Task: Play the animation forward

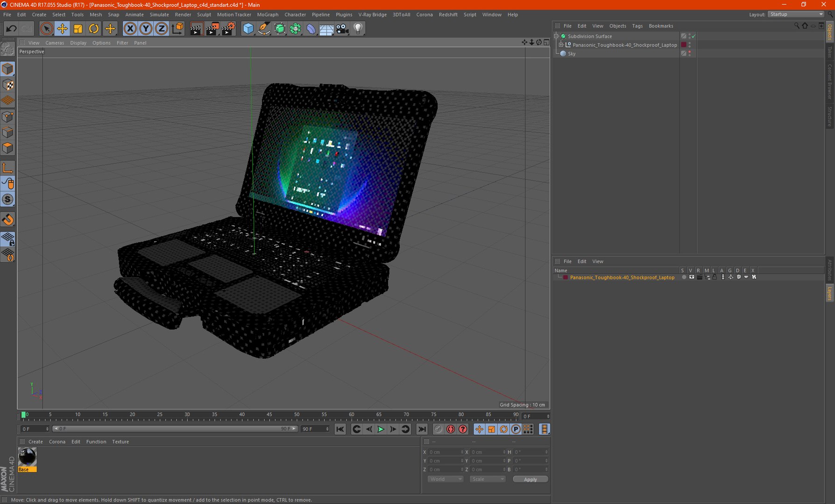Action: tap(381, 429)
